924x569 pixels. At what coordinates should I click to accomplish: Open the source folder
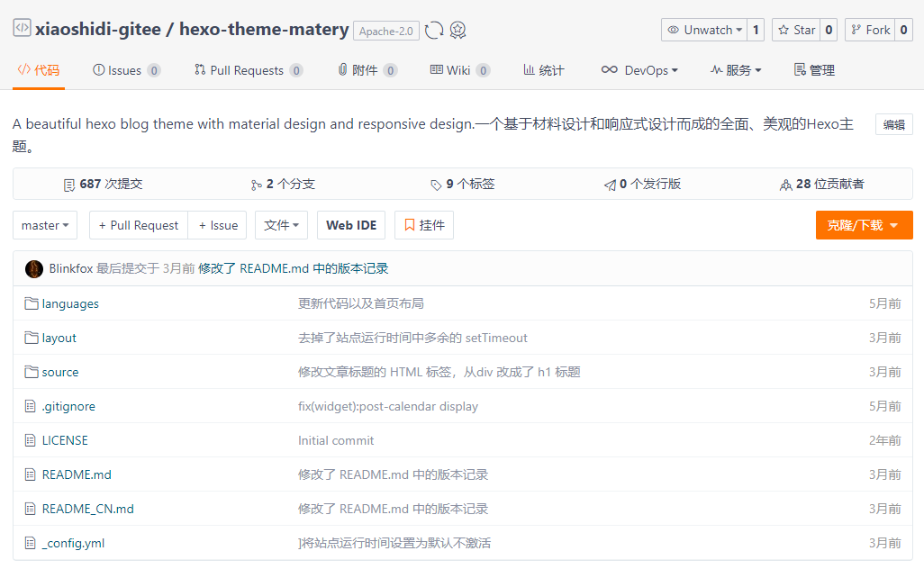(x=60, y=372)
